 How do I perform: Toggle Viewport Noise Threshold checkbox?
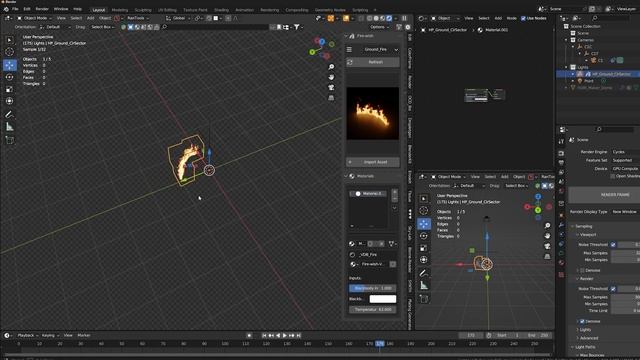pos(613,244)
